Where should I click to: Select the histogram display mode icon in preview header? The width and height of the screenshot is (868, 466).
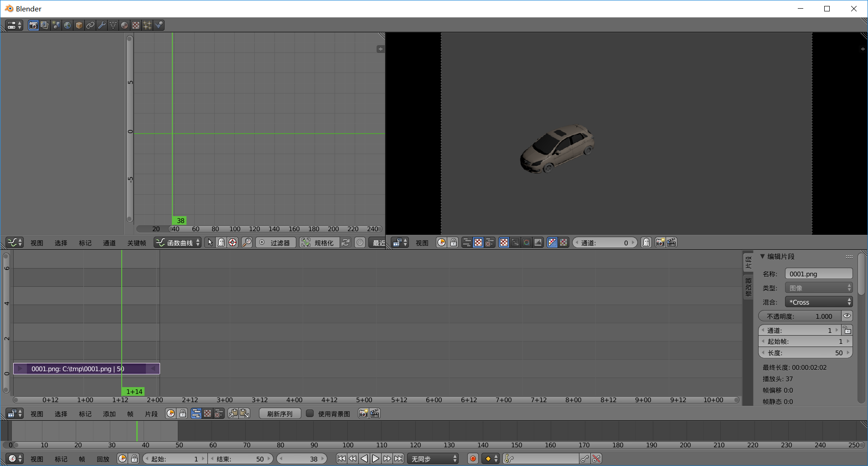538,243
